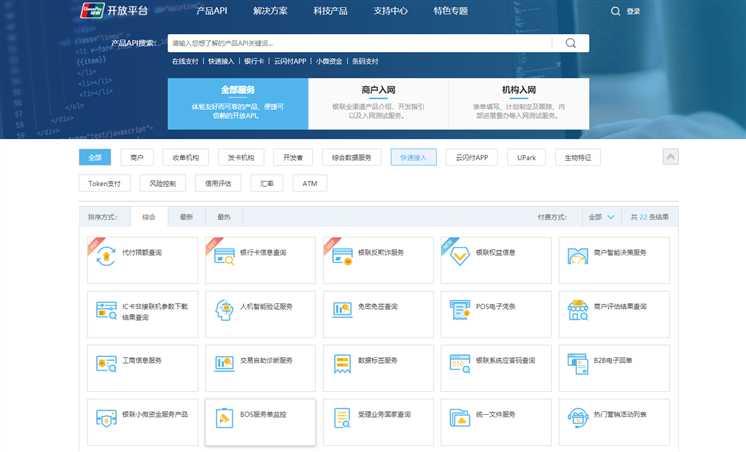
Task: Select the 综合数据服务 category filter
Action: pos(351,157)
